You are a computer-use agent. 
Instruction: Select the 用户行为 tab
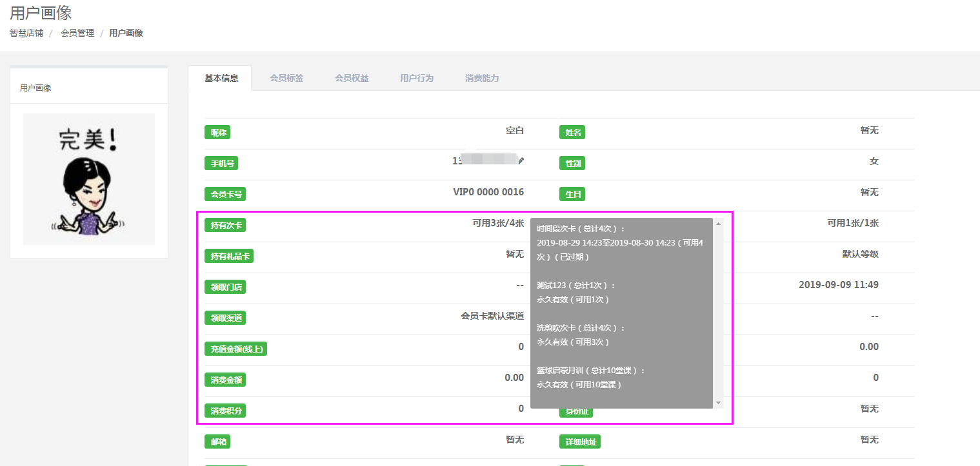pos(417,78)
